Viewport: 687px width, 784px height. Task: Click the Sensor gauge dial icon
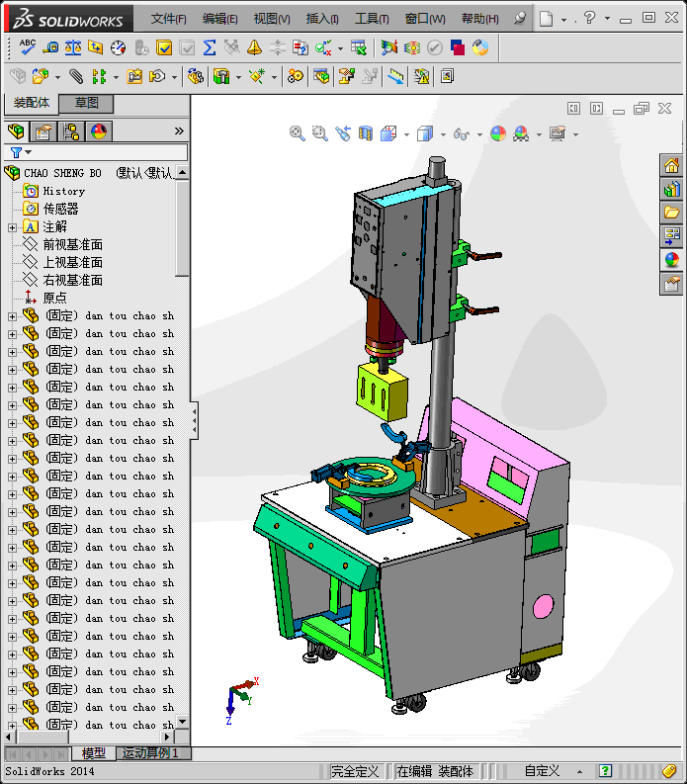pos(119,47)
